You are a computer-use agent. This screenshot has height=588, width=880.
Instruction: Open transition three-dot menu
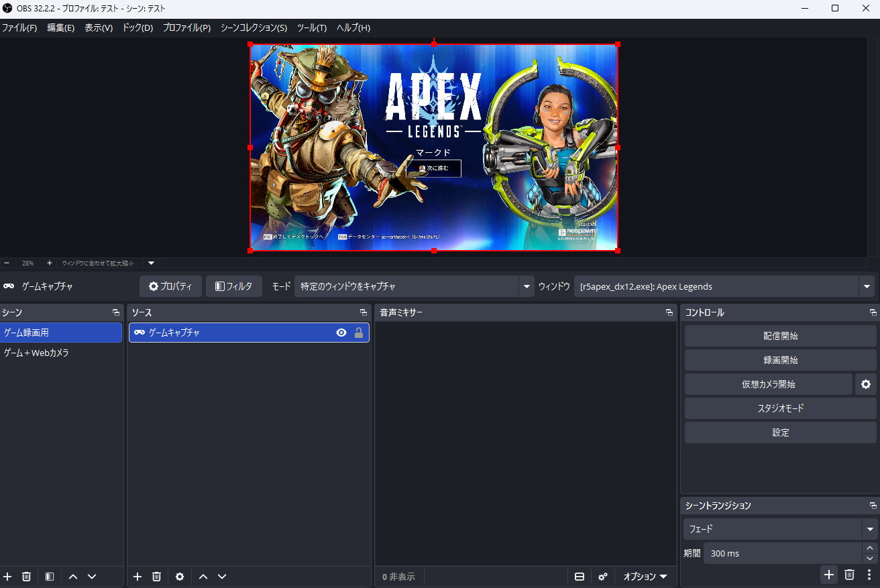point(869,575)
